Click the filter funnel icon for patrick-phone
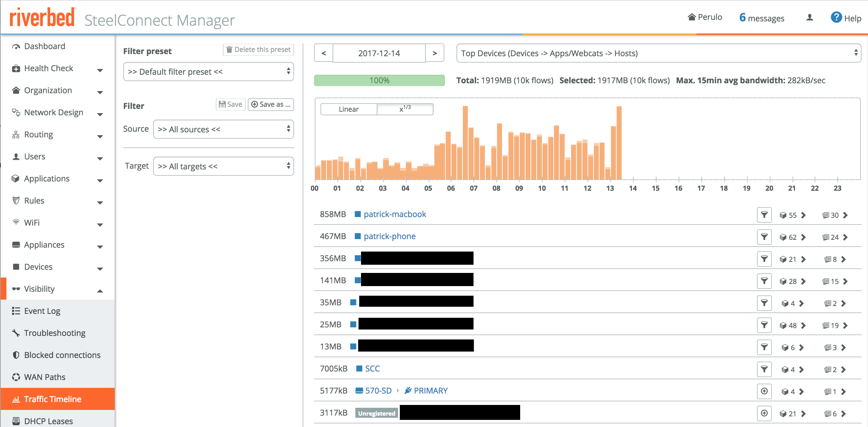Screen dimensions: 868x427 764,237
